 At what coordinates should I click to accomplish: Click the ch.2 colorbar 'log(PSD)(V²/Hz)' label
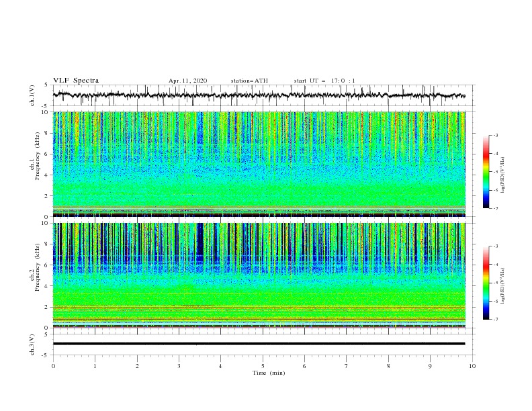(x=502, y=286)
